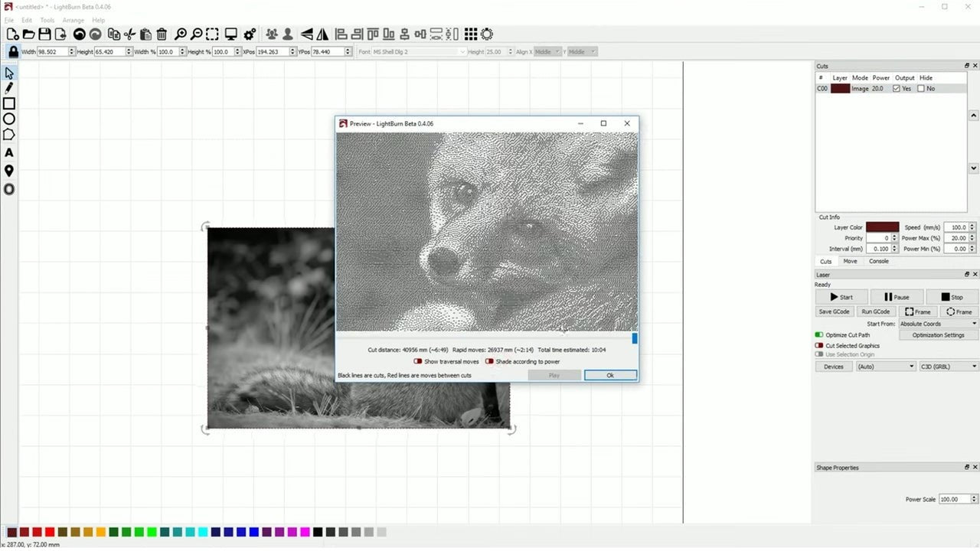Click the Save file toolbar icon
The height and width of the screenshot is (551, 980).
[x=44, y=34]
